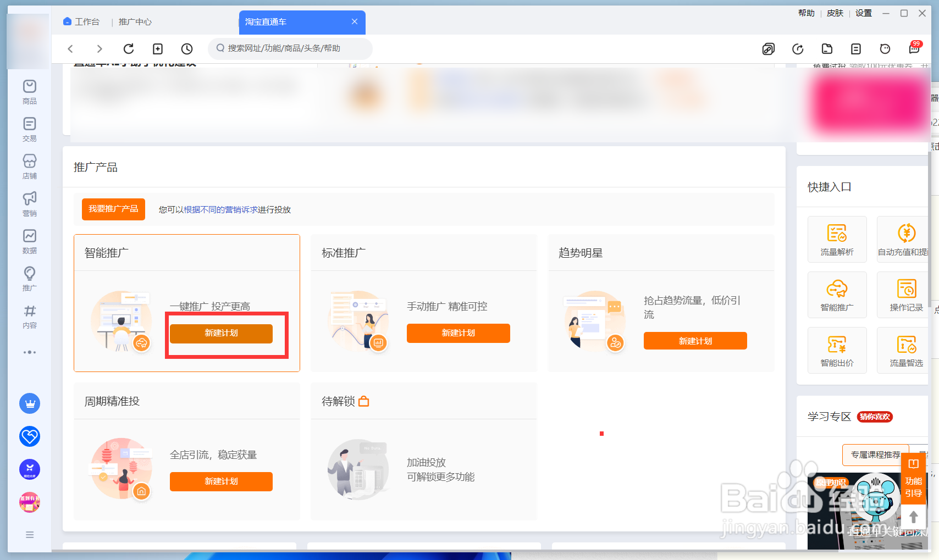Open the folder toolbar icon
This screenshot has height=560, width=939.
pyautogui.click(x=827, y=49)
